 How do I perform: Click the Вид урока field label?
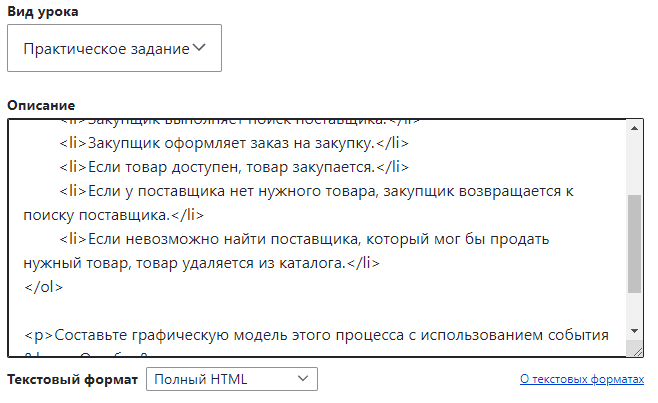pyautogui.click(x=43, y=11)
